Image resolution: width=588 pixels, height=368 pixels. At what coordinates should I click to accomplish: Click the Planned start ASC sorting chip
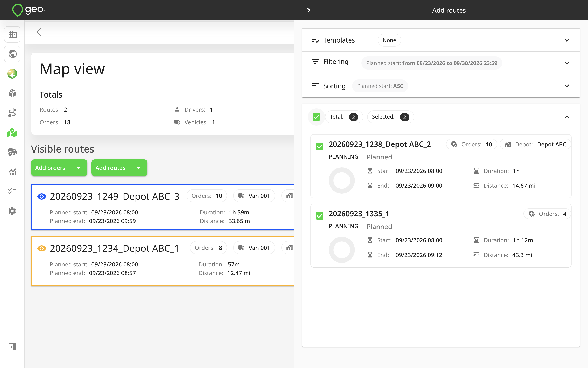[380, 86]
